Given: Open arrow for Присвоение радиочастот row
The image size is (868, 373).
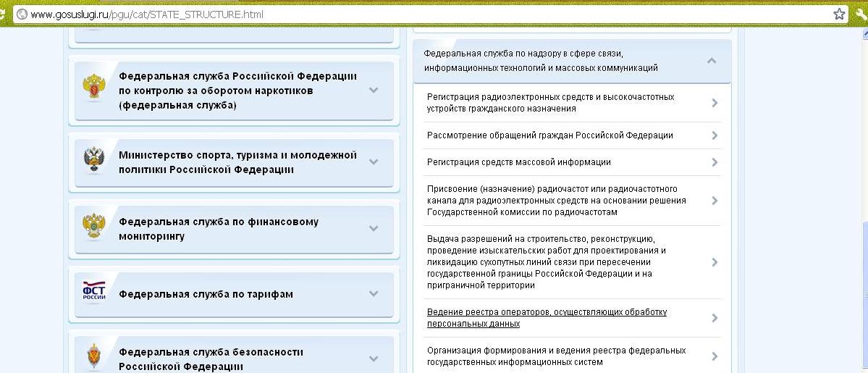Looking at the screenshot, I should click(715, 201).
